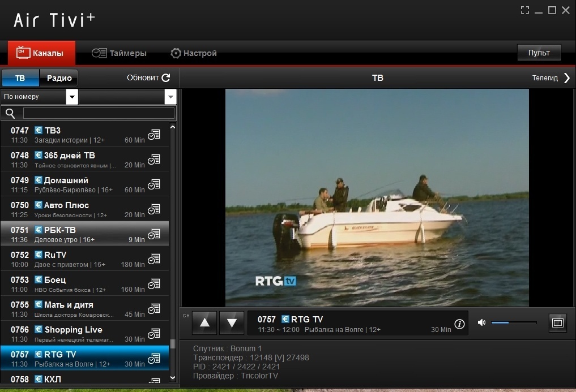
Task: Open the Пульт remote control
Action: (539, 53)
